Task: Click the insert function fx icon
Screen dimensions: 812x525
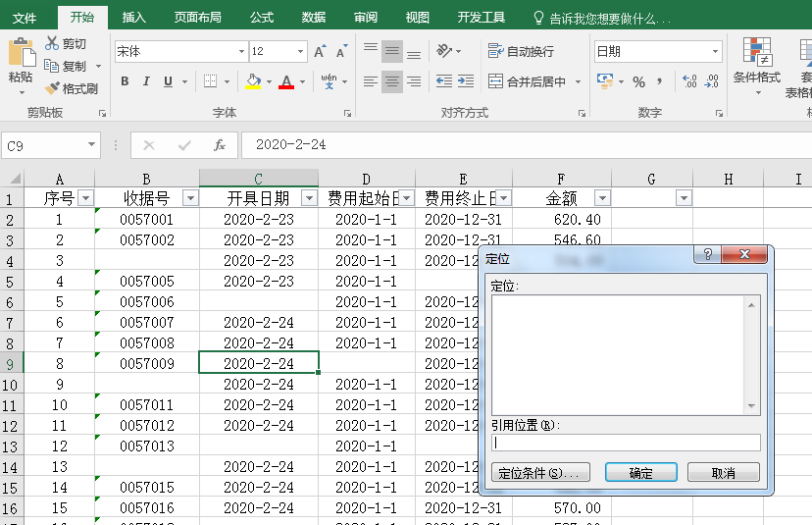Action: [x=220, y=145]
